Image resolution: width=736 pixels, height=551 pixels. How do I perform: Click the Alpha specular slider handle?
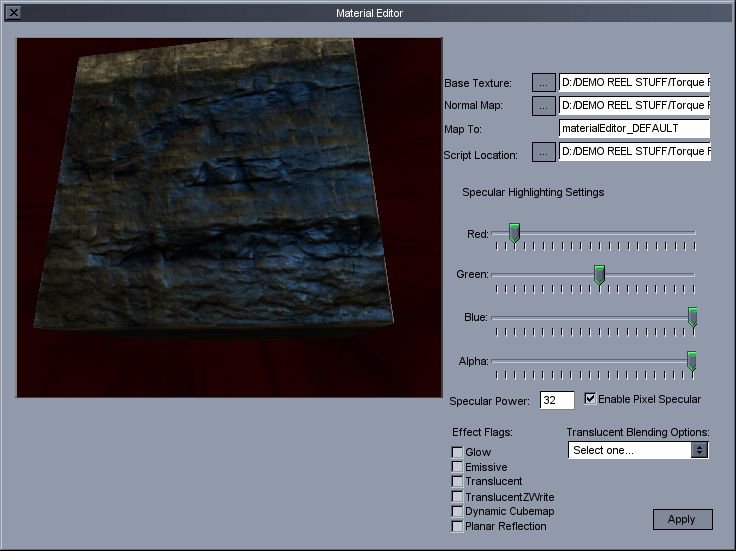(x=691, y=361)
